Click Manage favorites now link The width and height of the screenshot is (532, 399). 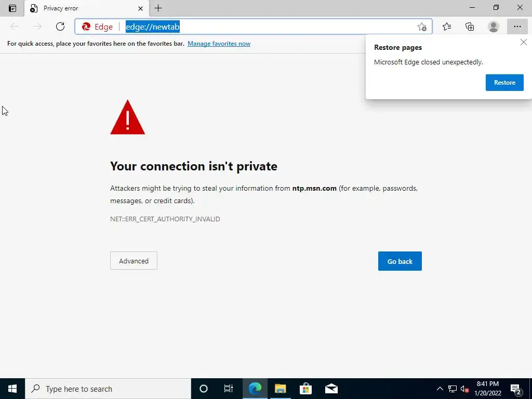point(219,44)
